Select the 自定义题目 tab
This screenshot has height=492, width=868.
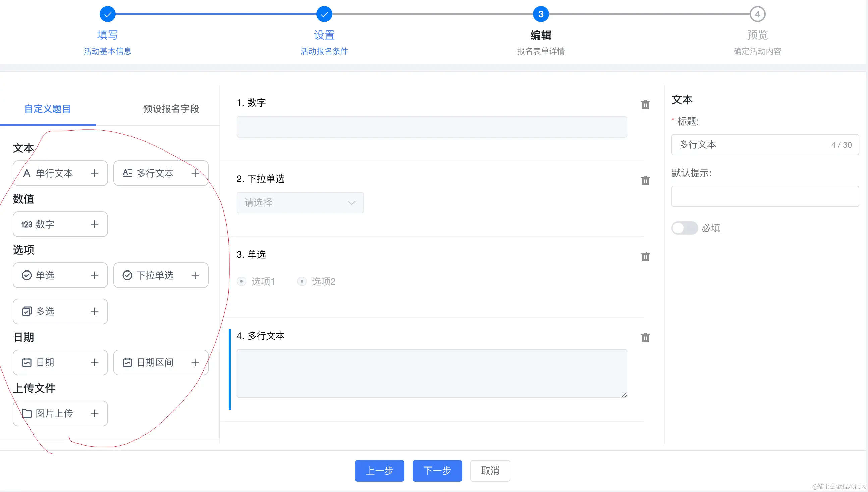[x=48, y=109]
